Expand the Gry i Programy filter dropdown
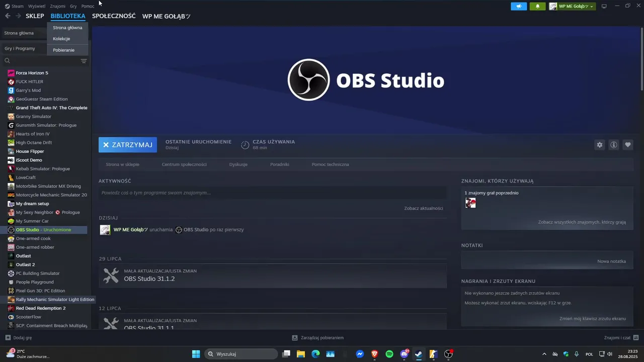The width and height of the screenshot is (644, 362). [x=25, y=49]
